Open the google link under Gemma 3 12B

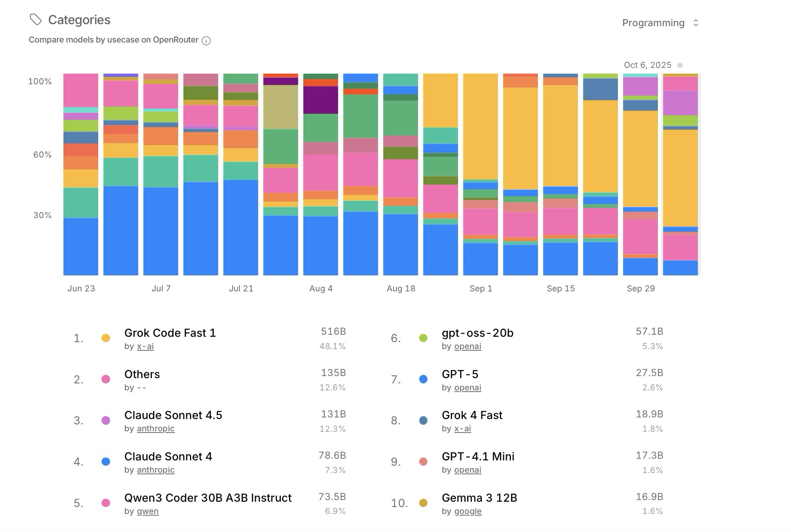(468, 512)
